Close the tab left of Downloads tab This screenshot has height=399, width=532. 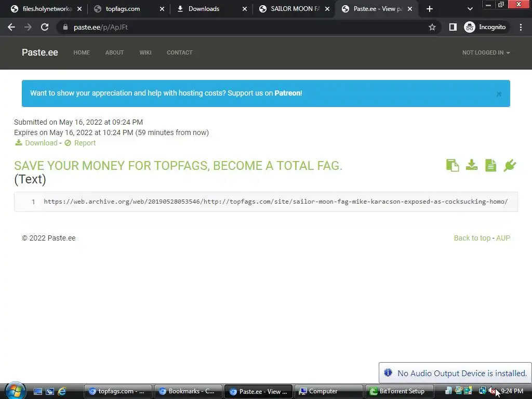pyautogui.click(x=162, y=9)
